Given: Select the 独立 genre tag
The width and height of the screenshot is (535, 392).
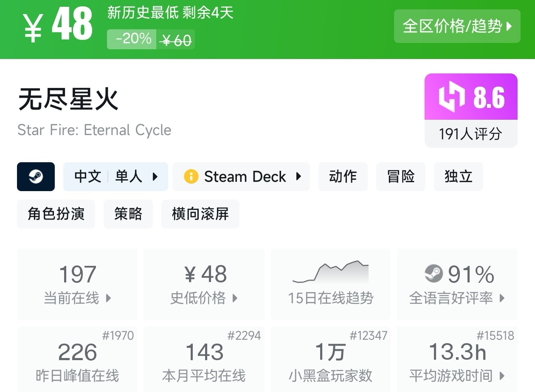Looking at the screenshot, I should click(x=458, y=177).
